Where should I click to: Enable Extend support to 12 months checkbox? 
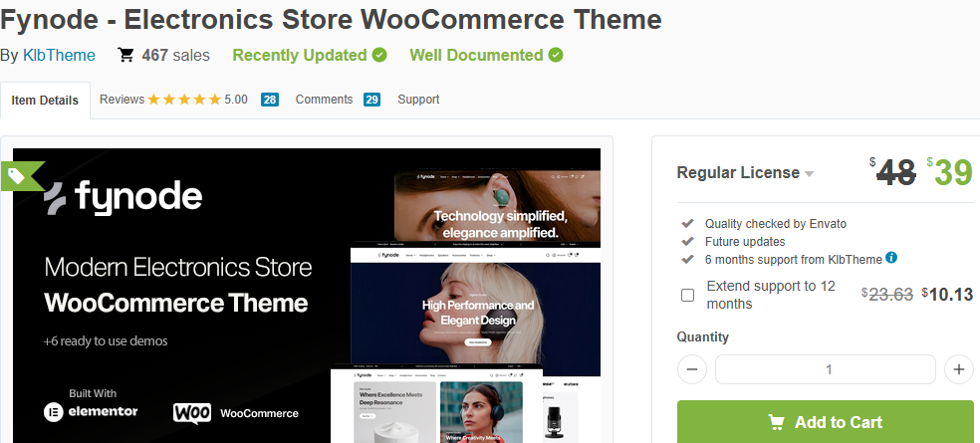tap(687, 295)
